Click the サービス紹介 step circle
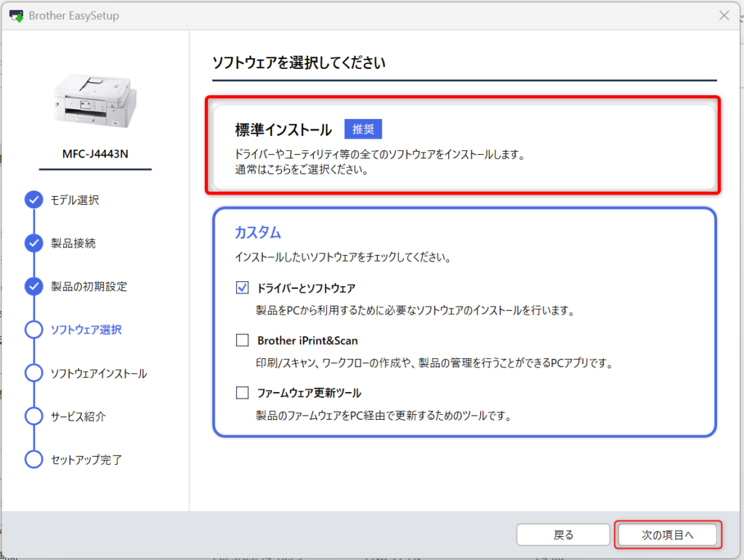The width and height of the screenshot is (744, 560). [x=33, y=416]
